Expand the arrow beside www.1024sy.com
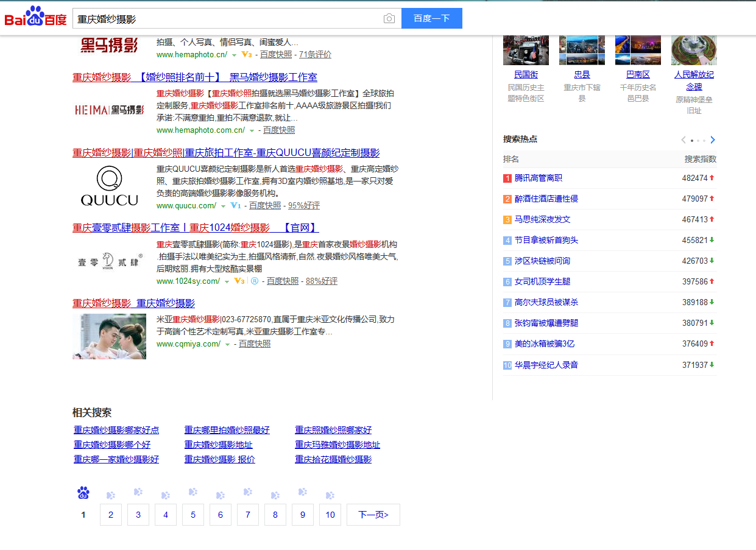 pyautogui.click(x=227, y=281)
